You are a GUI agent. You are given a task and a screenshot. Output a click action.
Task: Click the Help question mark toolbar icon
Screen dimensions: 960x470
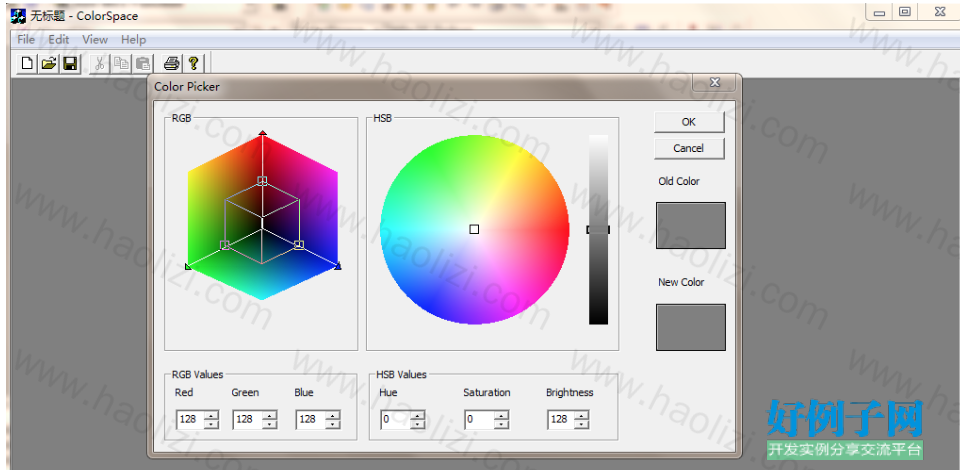(x=193, y=63)
